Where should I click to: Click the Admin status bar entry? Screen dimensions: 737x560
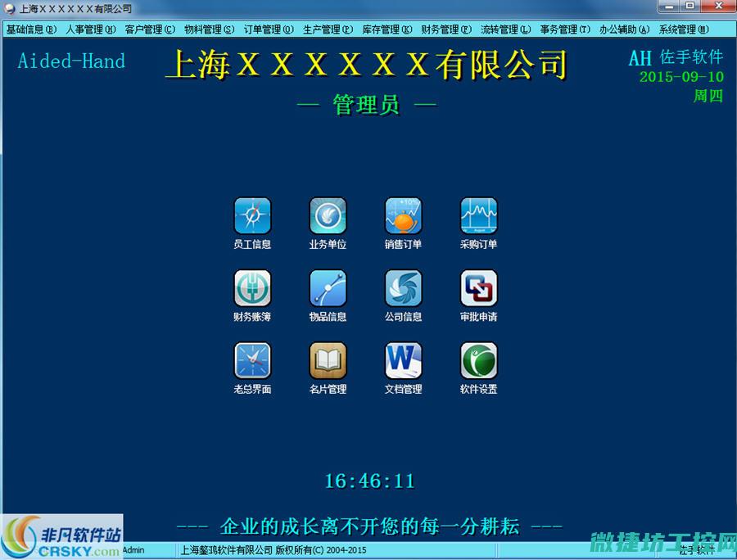(133, 549)
